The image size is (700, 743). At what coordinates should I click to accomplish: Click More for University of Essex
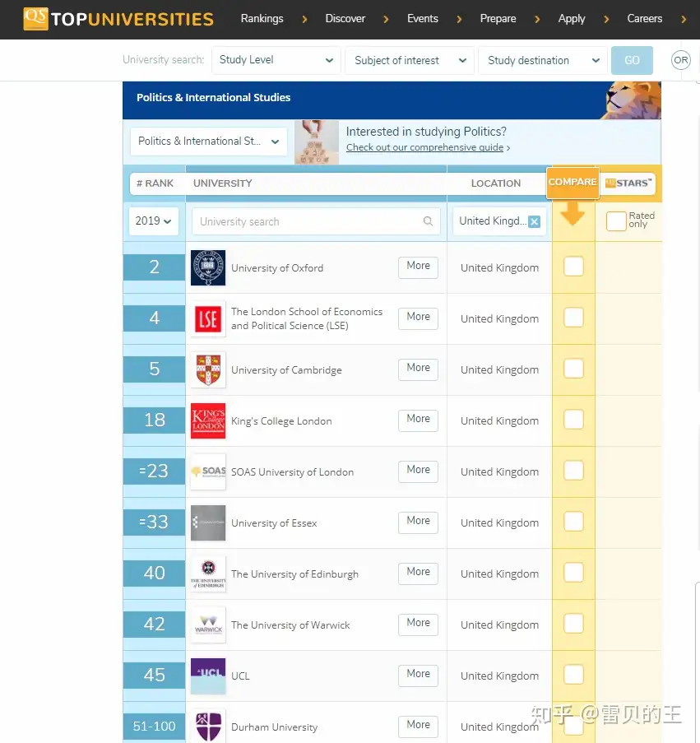click(418, 522)
